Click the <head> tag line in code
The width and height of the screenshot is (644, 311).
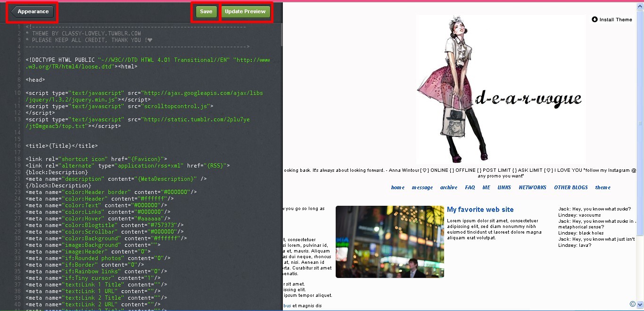coord(35,80)
